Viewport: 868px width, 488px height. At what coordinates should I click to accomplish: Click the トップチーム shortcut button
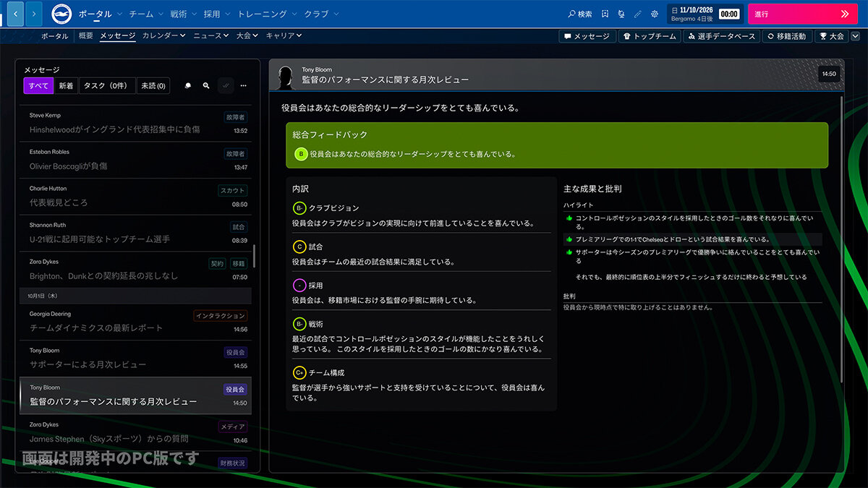650,36
